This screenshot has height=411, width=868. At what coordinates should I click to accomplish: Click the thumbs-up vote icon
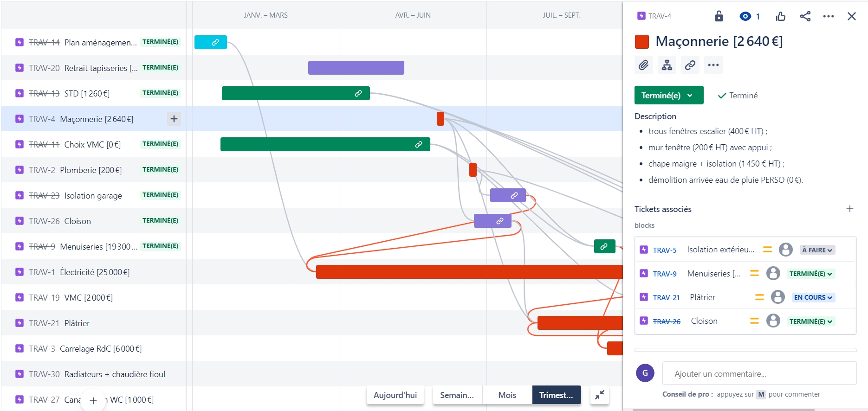[x=781, y=16]
